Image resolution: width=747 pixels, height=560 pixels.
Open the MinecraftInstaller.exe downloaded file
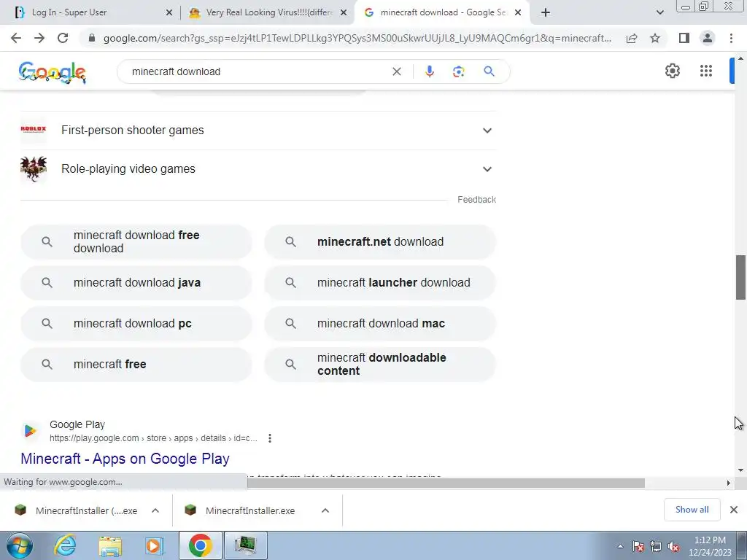pyautogui.click(x=249, y=510)
